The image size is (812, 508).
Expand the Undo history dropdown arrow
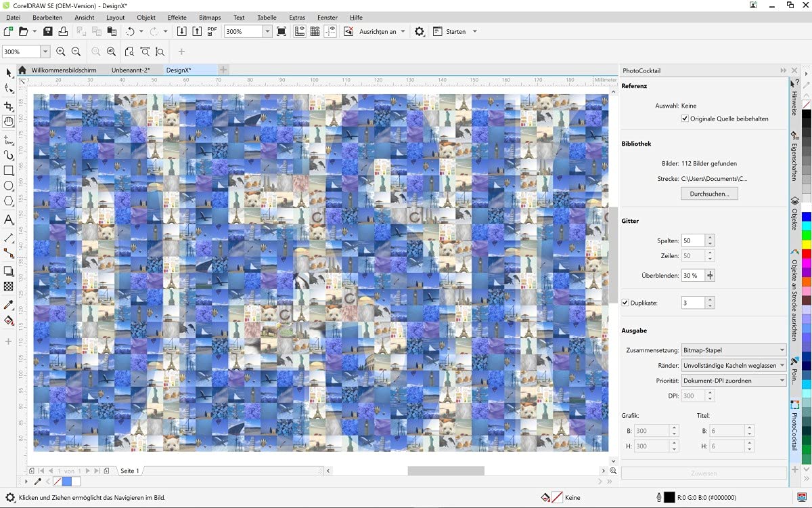tap(141, 31)
